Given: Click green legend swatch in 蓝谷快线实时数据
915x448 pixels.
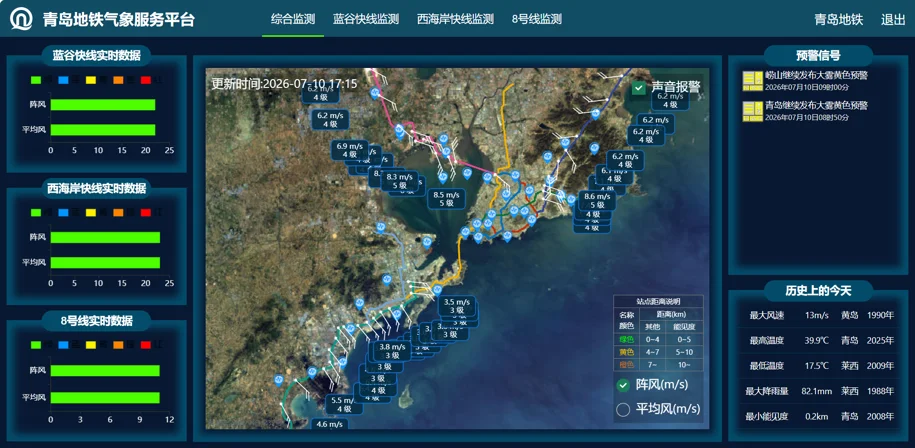Looking at the screenshot, I should point(36,80).
